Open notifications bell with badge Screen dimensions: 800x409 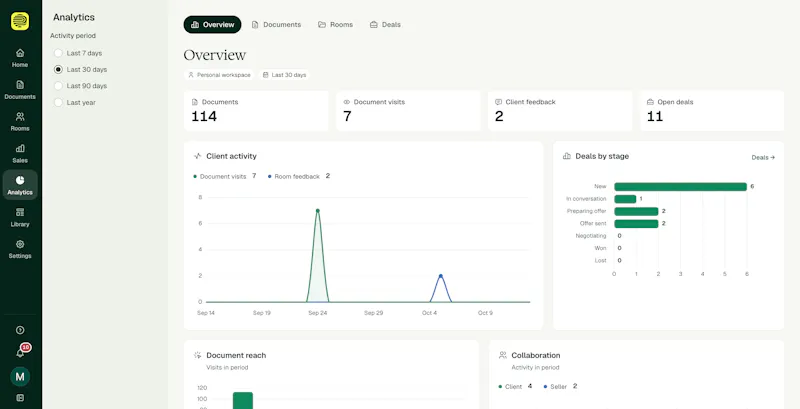point(21,351)
